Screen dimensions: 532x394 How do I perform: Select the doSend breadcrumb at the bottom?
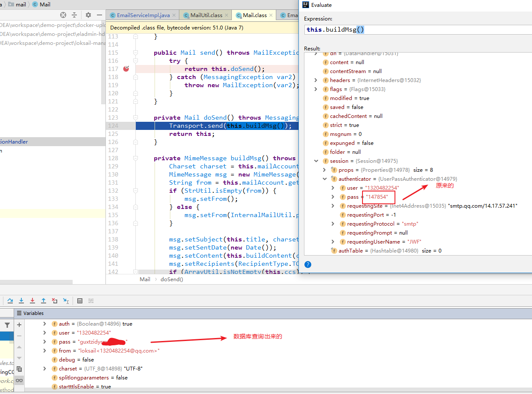pyautogui.click(x=172, y=279)
